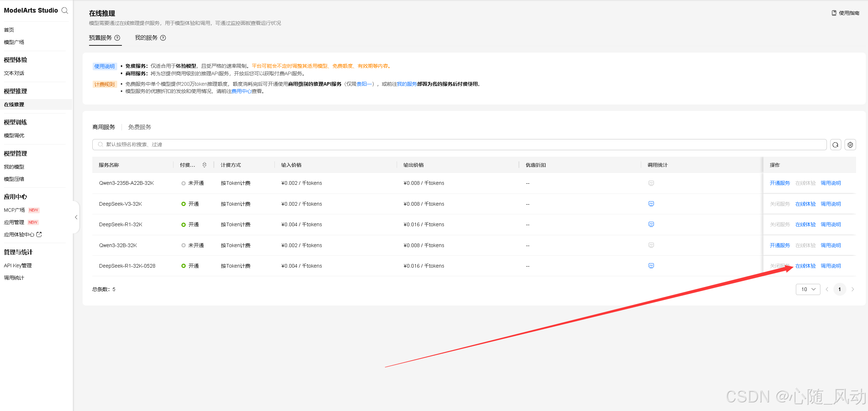
Task: Click 调用说明 for DeepSeek-R1-32K row
Action: point(830,224)
